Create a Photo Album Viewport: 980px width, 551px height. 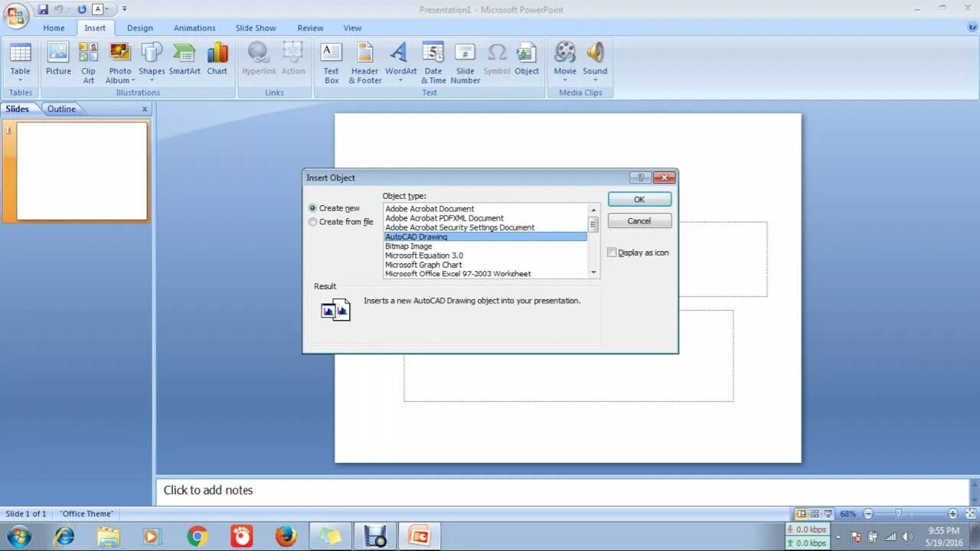click(x=120, y=63)
